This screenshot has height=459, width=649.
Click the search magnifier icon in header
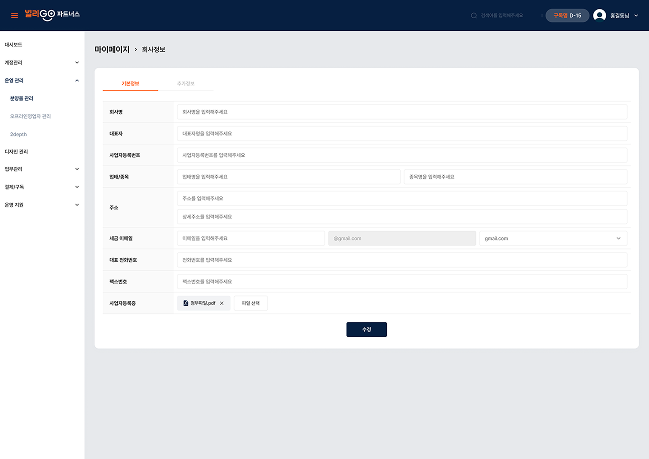tap(474, 15)
